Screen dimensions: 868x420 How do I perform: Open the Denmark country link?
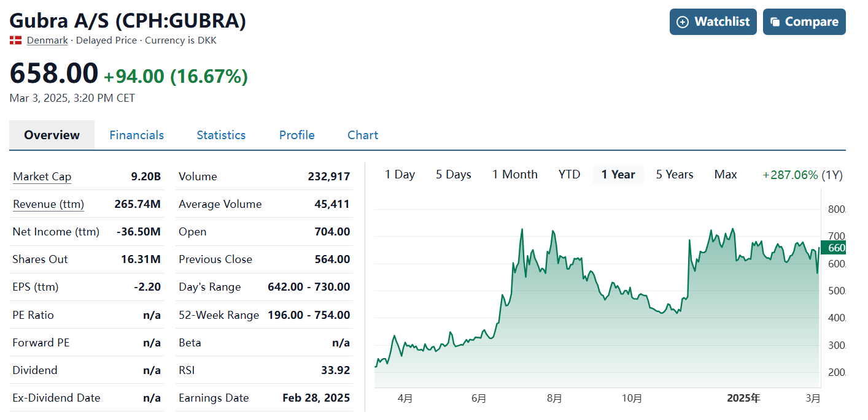point(47,40)
